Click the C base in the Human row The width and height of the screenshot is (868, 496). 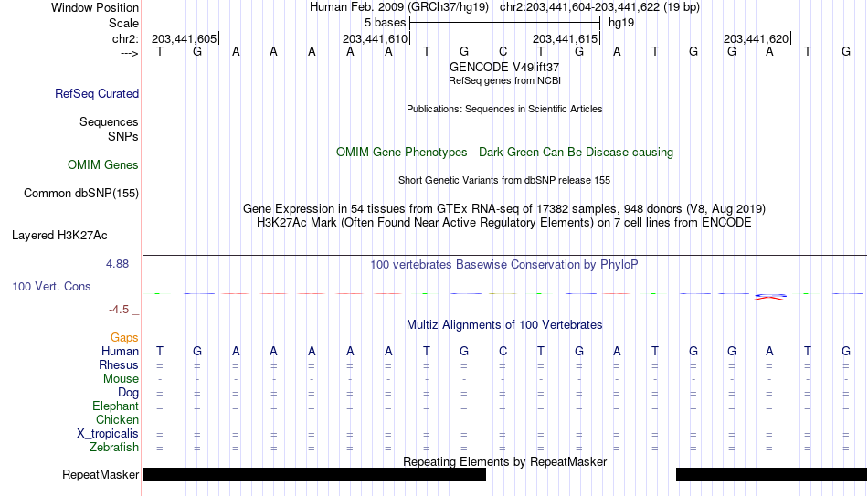pos(503,352)
